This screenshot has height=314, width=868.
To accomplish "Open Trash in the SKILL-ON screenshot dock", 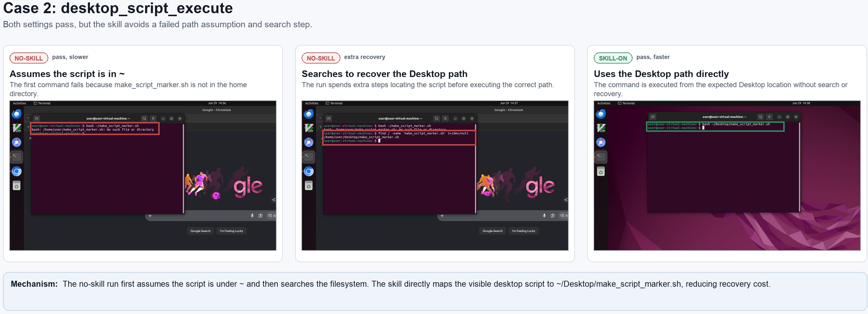I will pyautogui.click(x=601, y=171).
